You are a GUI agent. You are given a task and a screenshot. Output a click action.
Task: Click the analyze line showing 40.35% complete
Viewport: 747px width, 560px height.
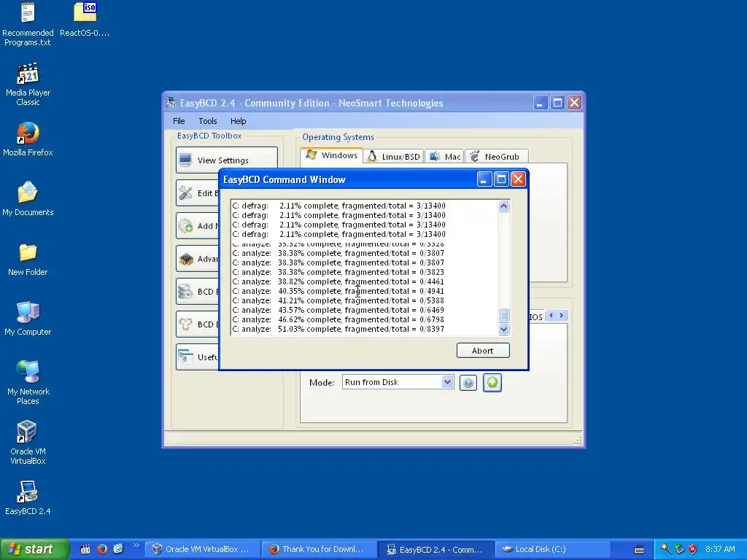338,291
